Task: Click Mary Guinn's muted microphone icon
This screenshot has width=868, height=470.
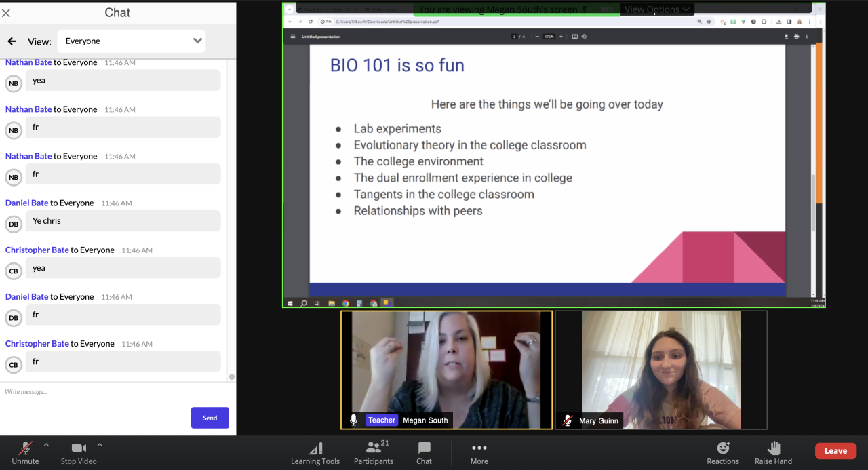Action: pos(568,420)
